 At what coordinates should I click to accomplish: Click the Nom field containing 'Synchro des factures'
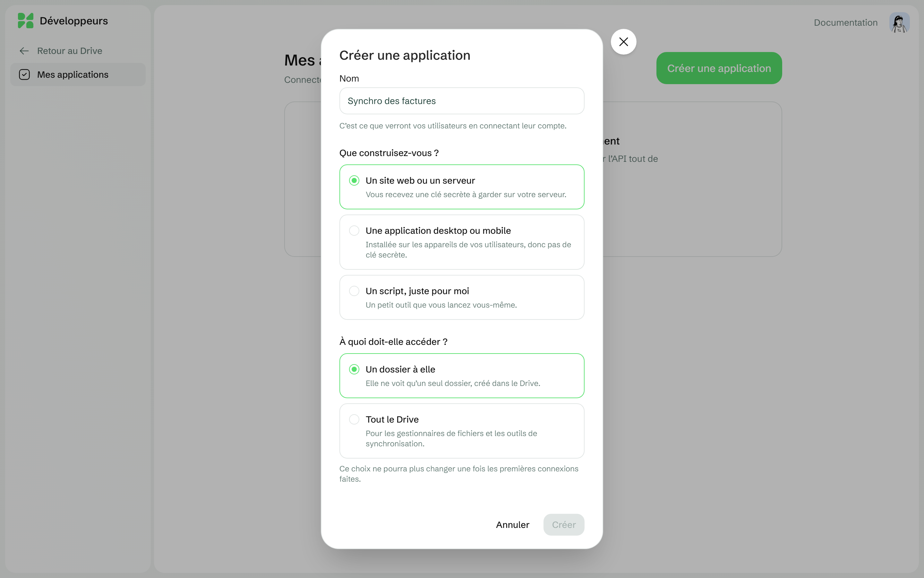(462, 101)
